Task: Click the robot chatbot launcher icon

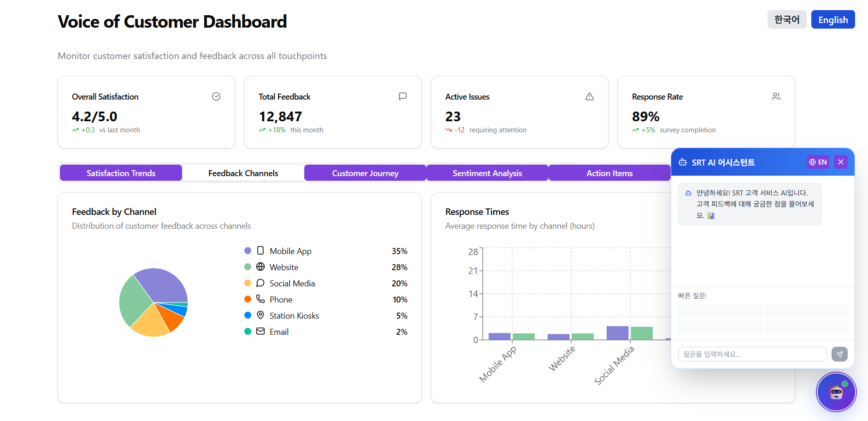Action: coord(836,392)
